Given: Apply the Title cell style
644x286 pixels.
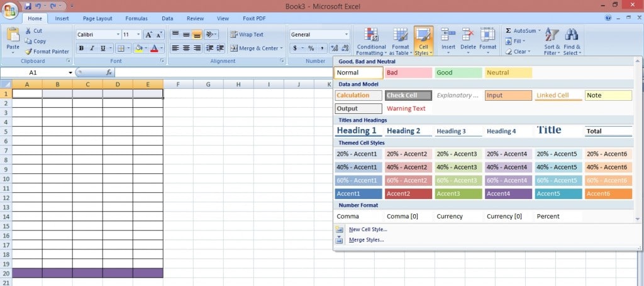Looking at the screenshot, I should click(x=558, y=131).
